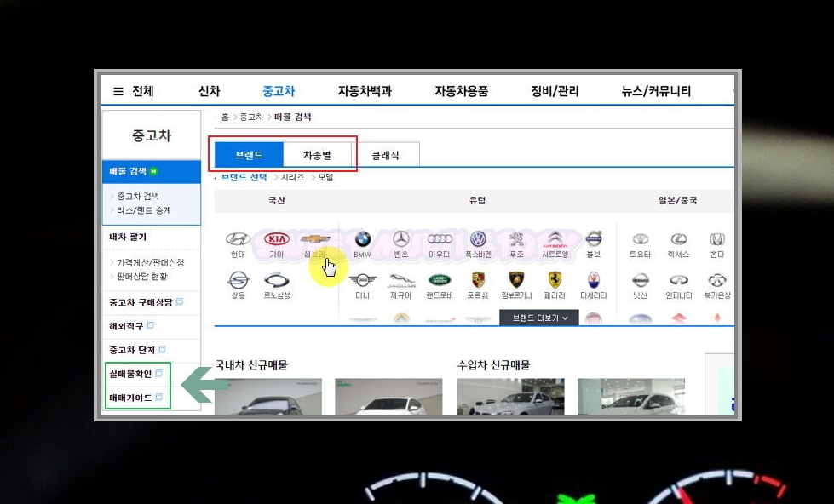
Task: Go to 중고차 검색 sidebar link
Action: click(x=138, y=196)
